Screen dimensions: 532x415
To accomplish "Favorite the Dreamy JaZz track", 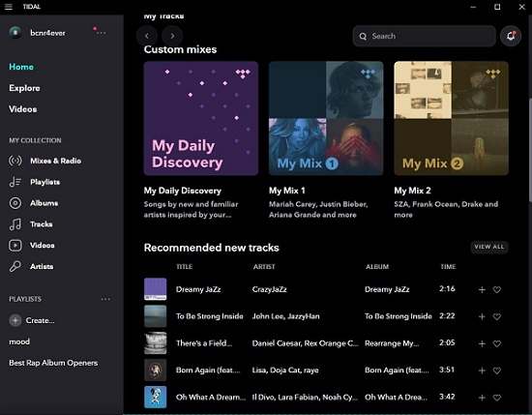I will [x=497, y=289].
